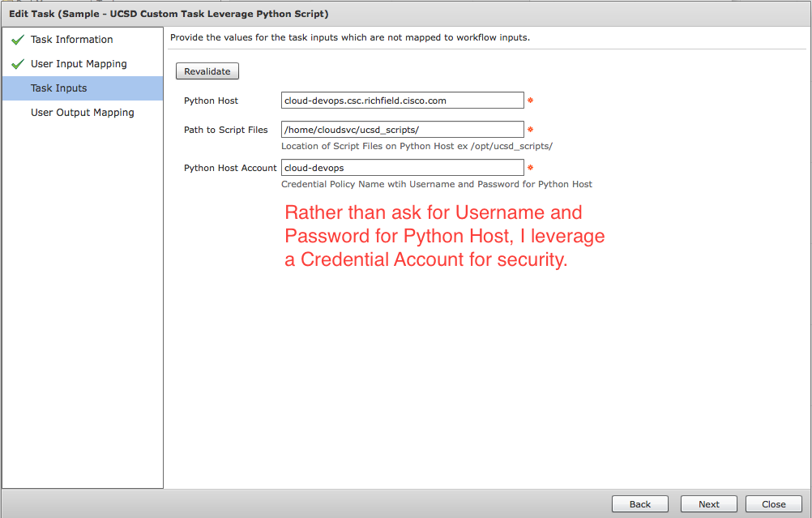Click the 'Credential Policy Name' hint text

coord(437,184)
